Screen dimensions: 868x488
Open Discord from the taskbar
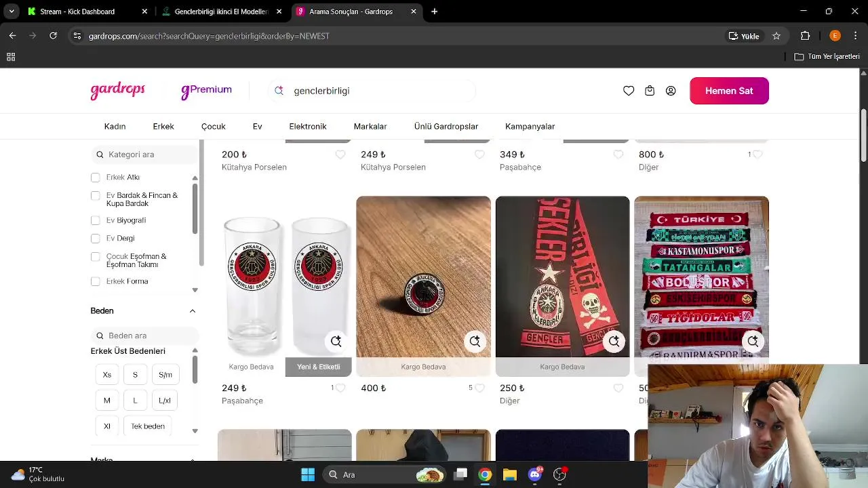(535, 474)
